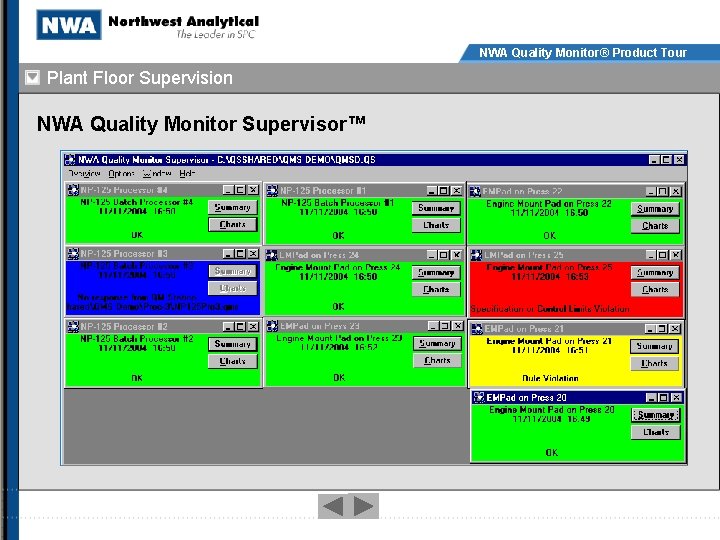This screenshot has width=720, height=540.
Task: Go to the previous tour page arrow
Action: tap(333, 506)
